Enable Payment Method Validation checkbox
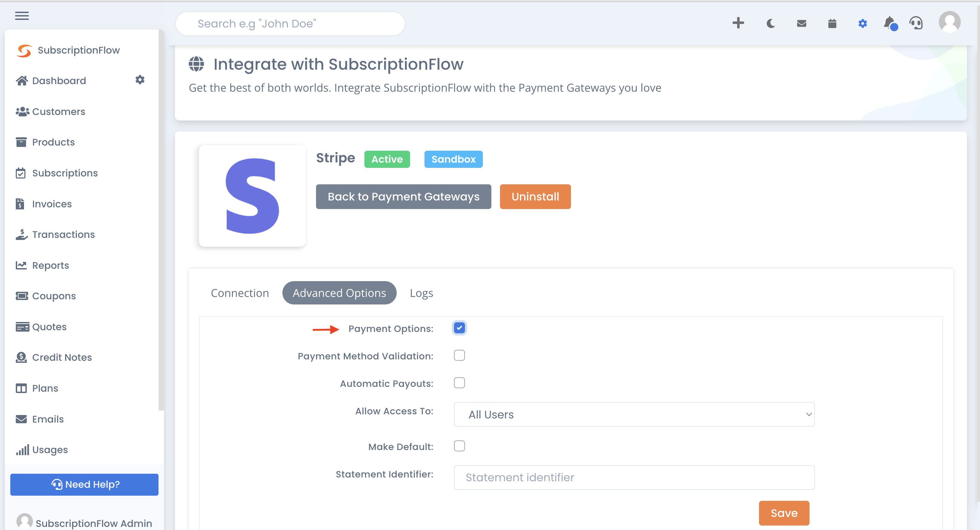 coord(459,355)
